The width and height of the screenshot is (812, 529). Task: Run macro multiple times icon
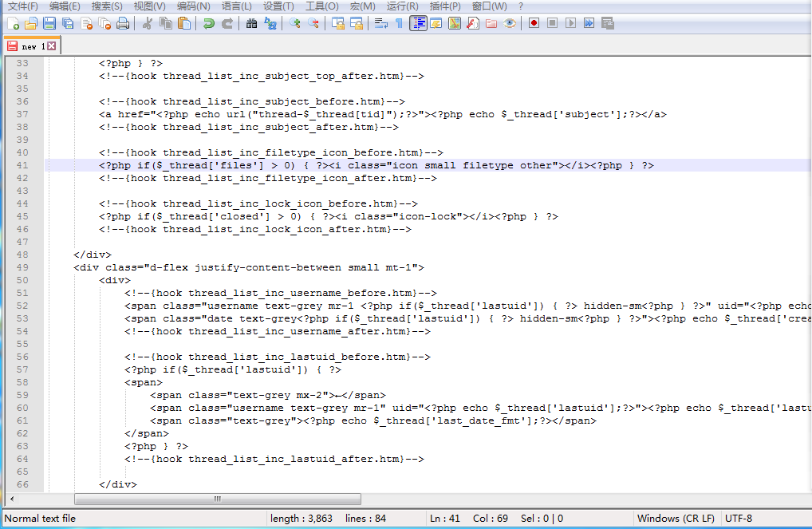589,23
